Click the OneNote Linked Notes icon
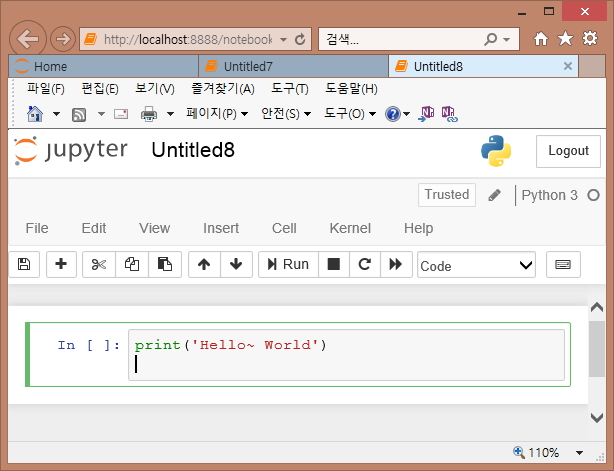614x471 pixels. click(449, 114)
